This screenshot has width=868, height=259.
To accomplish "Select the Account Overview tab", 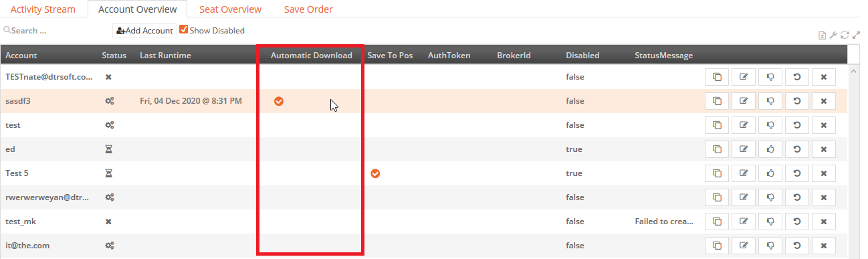I will point(137,9).
